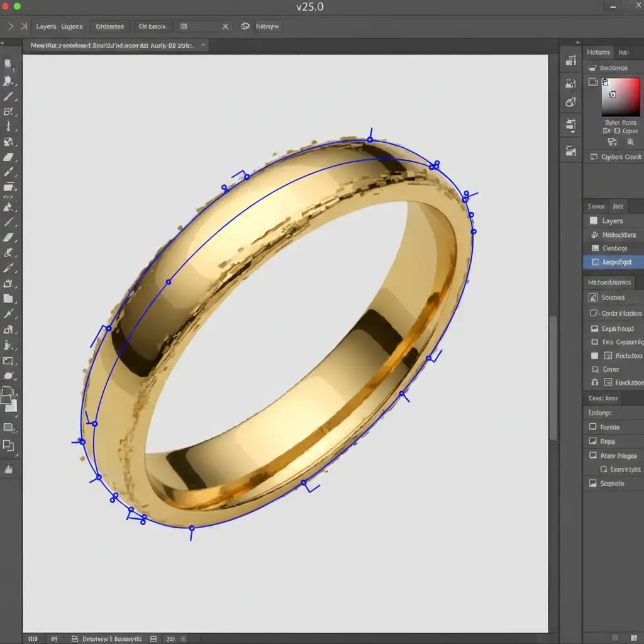
Task: Open the Layers item in the options bar
Action: tap(46, 26)
